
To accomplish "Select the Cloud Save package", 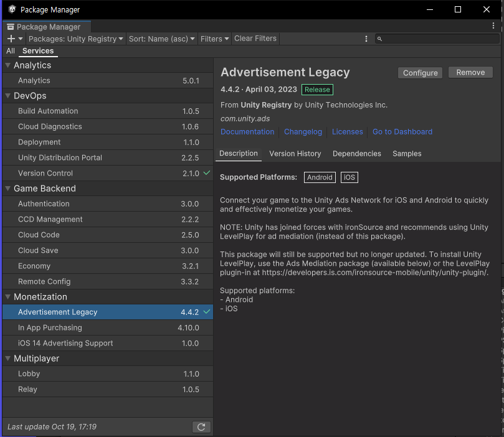I will (108, 250).
